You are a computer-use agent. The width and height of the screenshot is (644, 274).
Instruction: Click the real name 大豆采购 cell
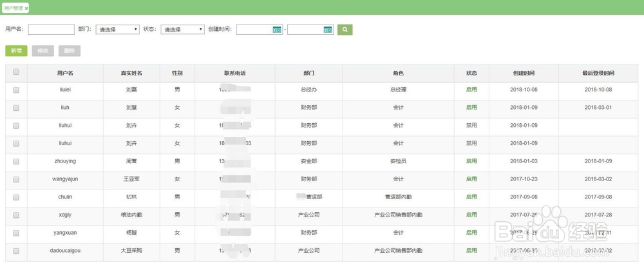tap(131, 251)
